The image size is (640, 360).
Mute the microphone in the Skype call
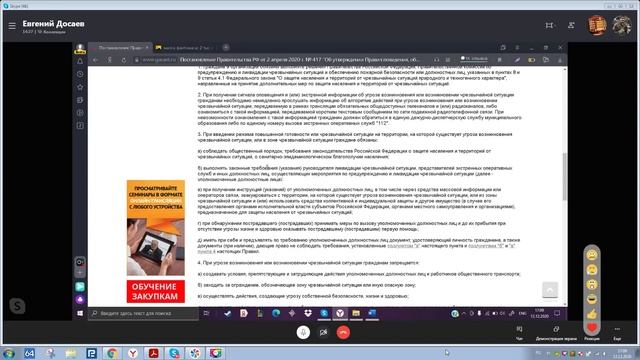tap(303, 332)
